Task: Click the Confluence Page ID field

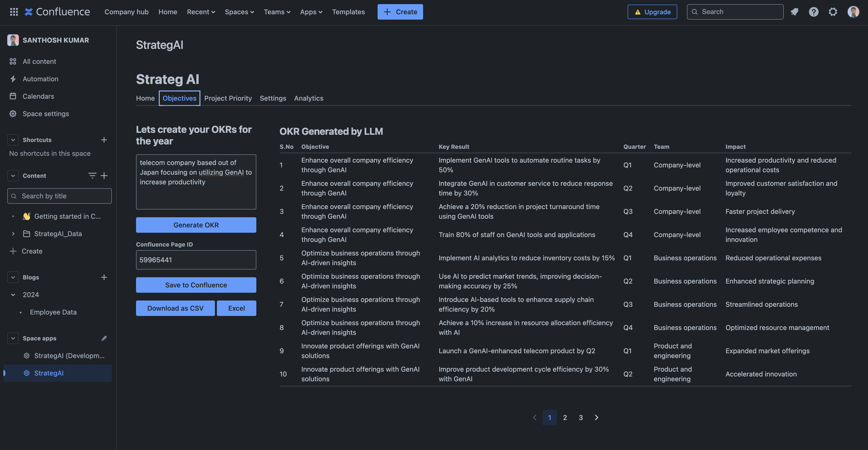Action: coord(196,260)
